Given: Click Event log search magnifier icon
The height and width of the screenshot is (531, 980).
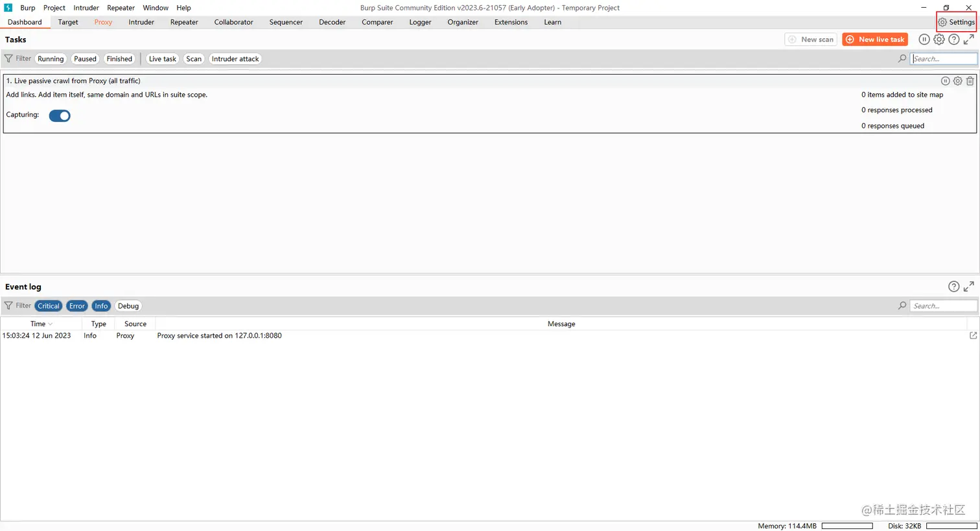Looking at the screenshot, I should 902,305.
